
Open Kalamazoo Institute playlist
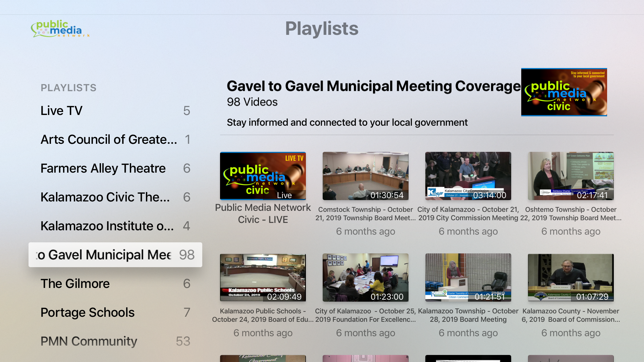pyautogui.click(x=115, y=226)
